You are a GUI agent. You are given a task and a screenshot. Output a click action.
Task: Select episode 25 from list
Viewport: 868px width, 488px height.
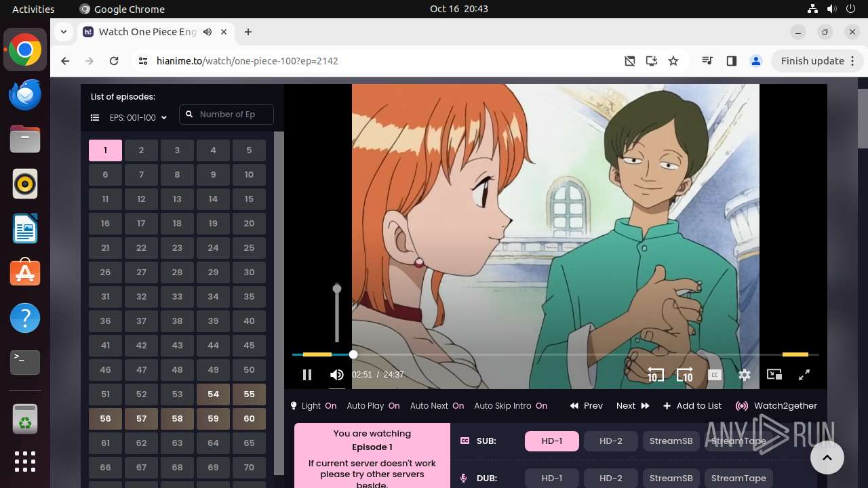click(249, 248)
